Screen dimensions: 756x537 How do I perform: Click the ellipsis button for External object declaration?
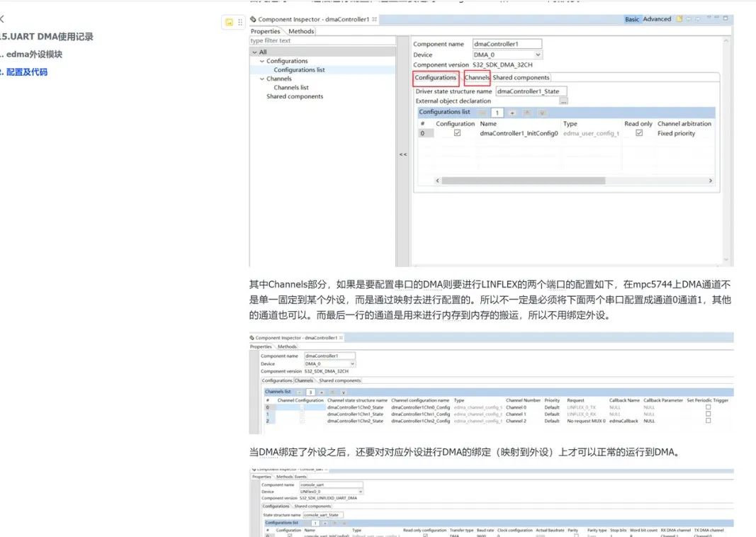[x=563, y=101]
